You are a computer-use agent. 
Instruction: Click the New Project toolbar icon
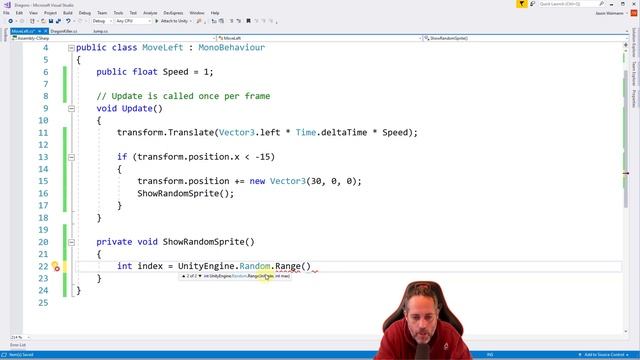tap(32, 21)
